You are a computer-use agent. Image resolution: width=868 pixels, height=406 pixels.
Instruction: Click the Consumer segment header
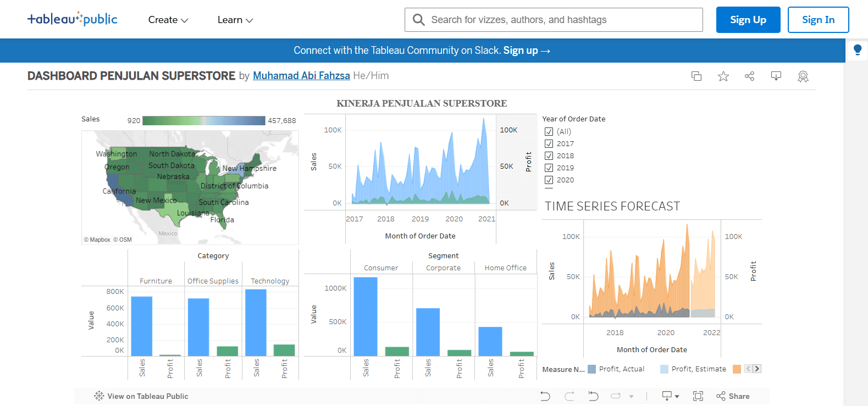click(381, 268)
